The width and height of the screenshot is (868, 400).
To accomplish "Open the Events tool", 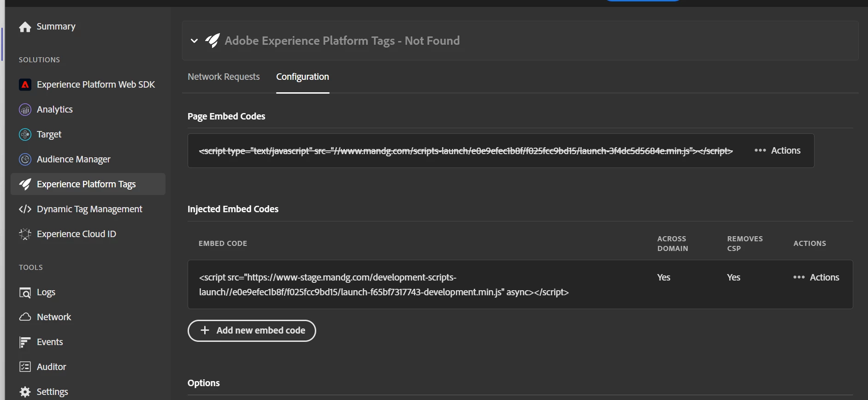I will click(88, 342).
